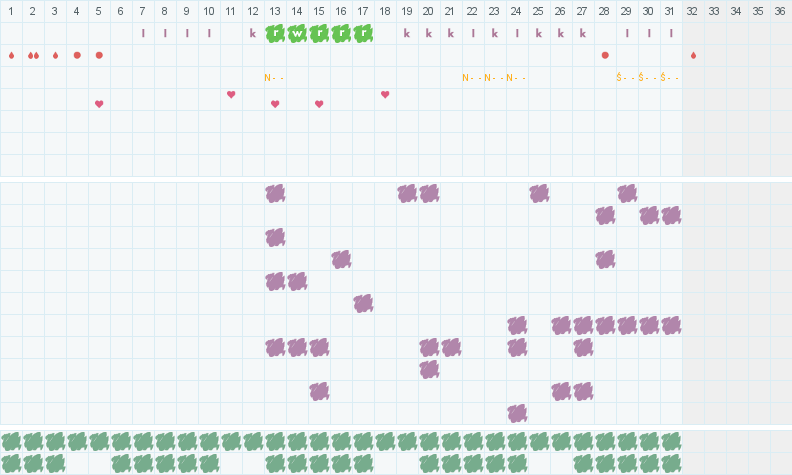The height and width of the screenshot is (475, 792).
Task: Click the day 20 column header
Action: coord(428,11)
